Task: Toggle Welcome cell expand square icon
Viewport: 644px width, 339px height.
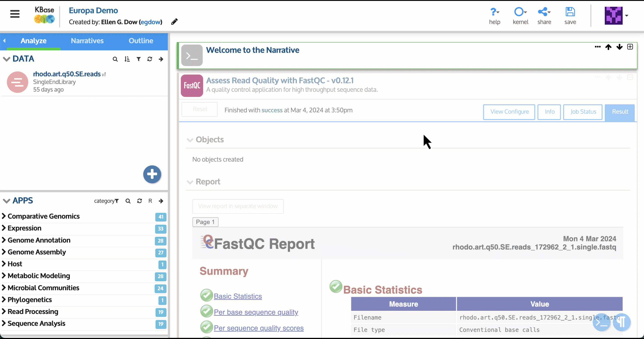Action: 630,47
